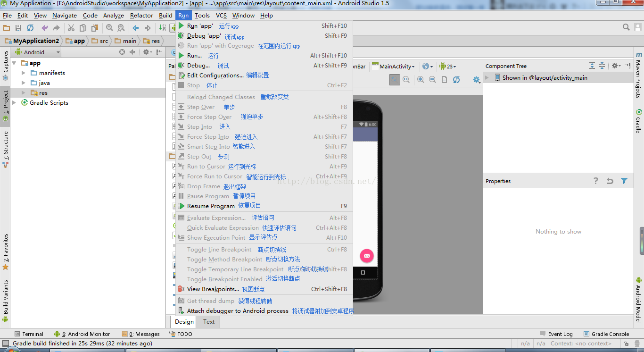This screenshot has width=644, height=352.
Task: Select Attach debugger to Android process
Action: pos(264,311)
